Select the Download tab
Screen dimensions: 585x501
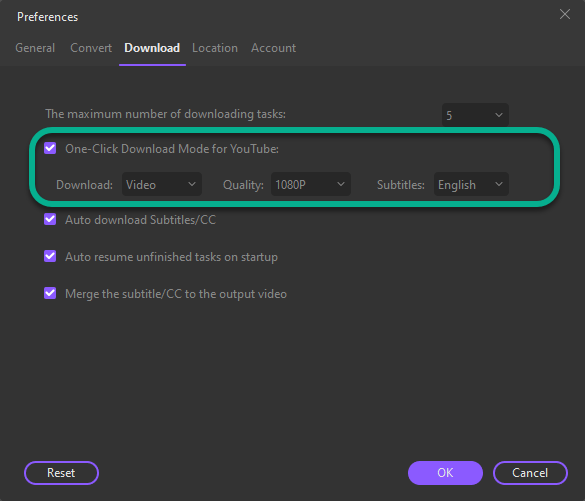[x=152, y=48]
